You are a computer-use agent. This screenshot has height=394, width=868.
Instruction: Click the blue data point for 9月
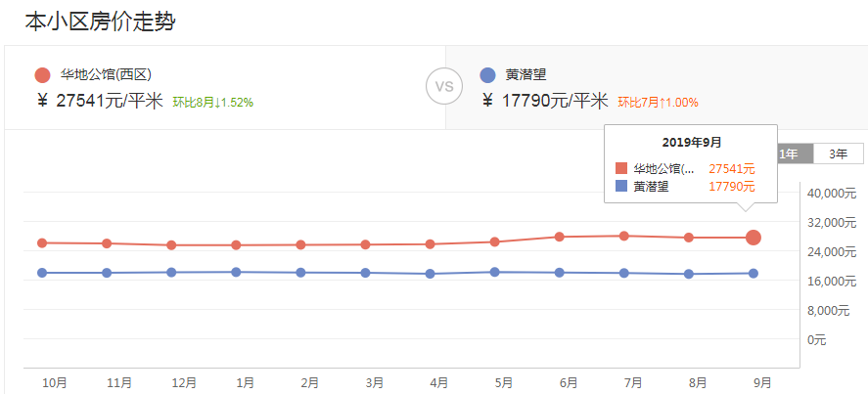coord(754,274)
